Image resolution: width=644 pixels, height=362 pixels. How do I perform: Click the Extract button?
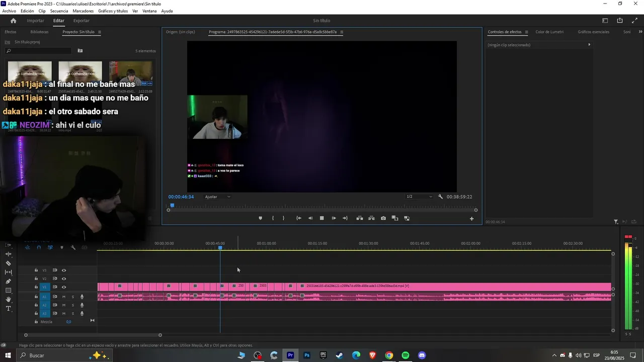click(371, 218)
